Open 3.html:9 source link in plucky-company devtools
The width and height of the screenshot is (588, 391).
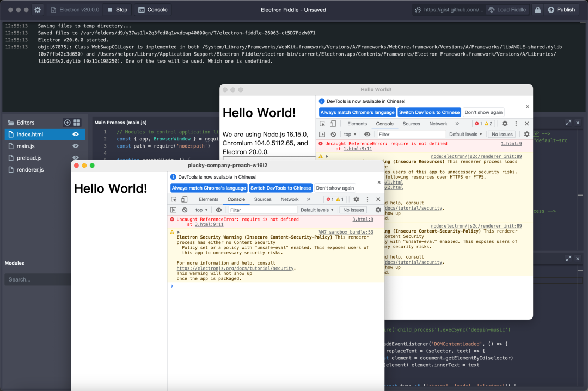[x=363, y=219]
